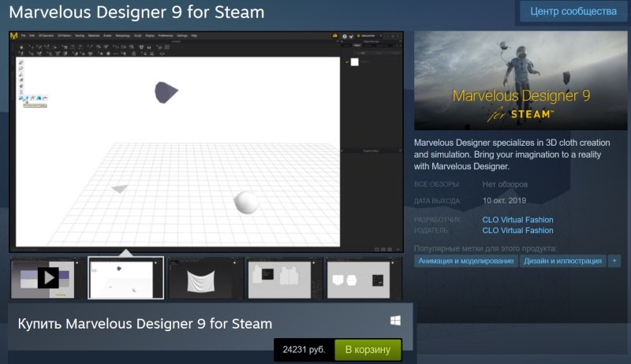Click the dark purple cloth piece in viewport
The width and height of the screenshot is (631, 364).
(166, 92)
